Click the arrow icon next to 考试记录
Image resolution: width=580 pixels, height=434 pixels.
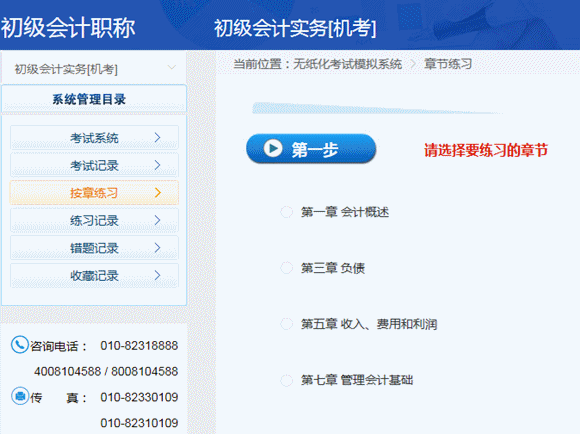[158, 165]
